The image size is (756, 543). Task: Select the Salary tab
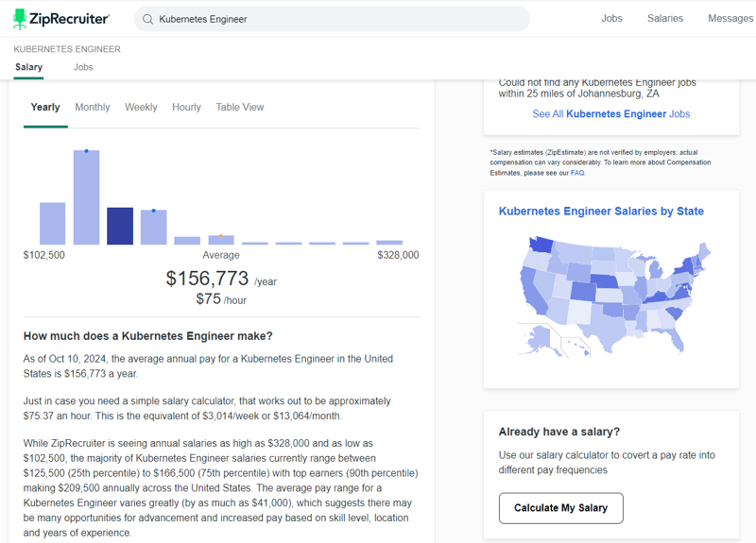[28, 67]
